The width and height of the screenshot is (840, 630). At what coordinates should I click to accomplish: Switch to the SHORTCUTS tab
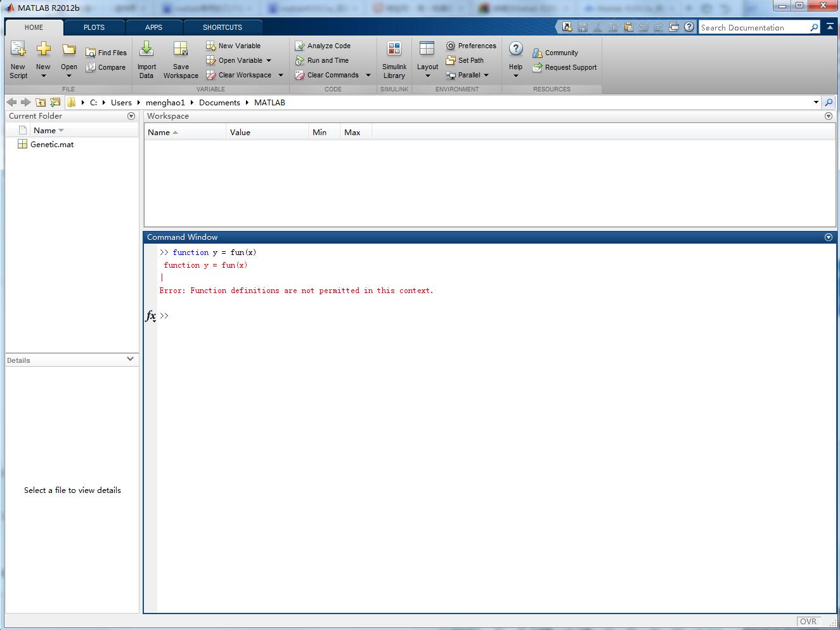[223, 27]
